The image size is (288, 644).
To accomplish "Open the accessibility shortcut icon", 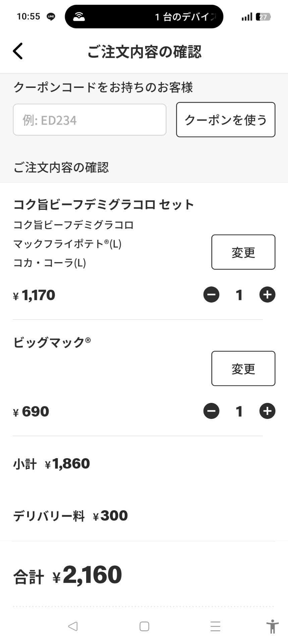I will [x=272, y=626].
